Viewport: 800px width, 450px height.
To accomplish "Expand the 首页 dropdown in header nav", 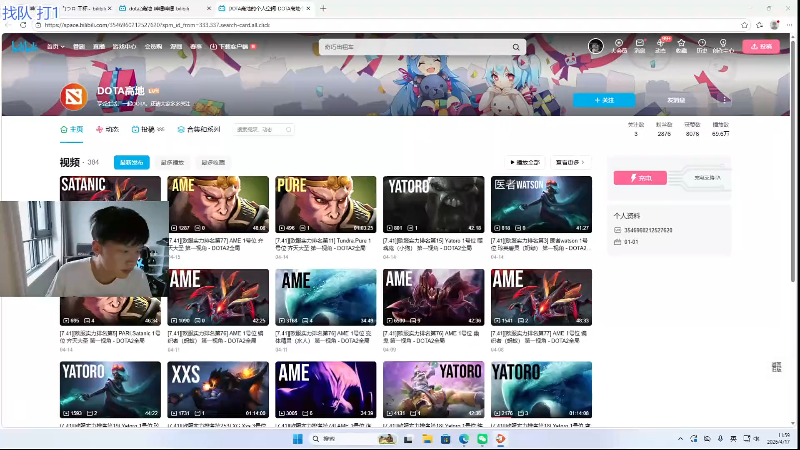I will coord(56,46).
